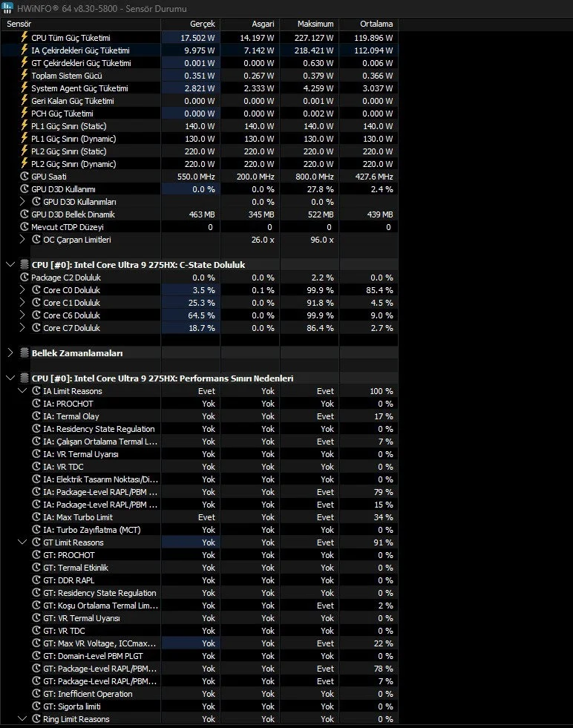Expand Core C7 Doluluk row

[22, 327]
